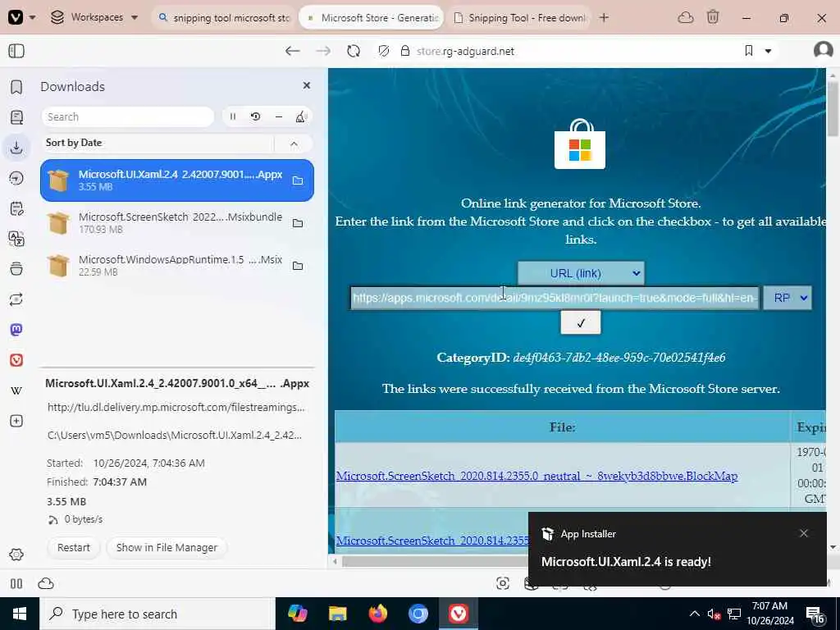The image size is (840, 630).
Task: Open the synced tabs cloud icon
Action: (x=686, y=18)
